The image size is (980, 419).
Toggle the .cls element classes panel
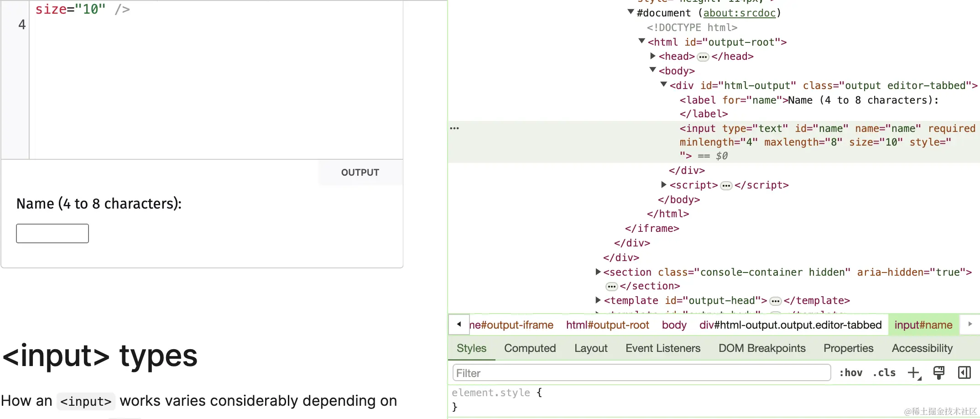884,373
